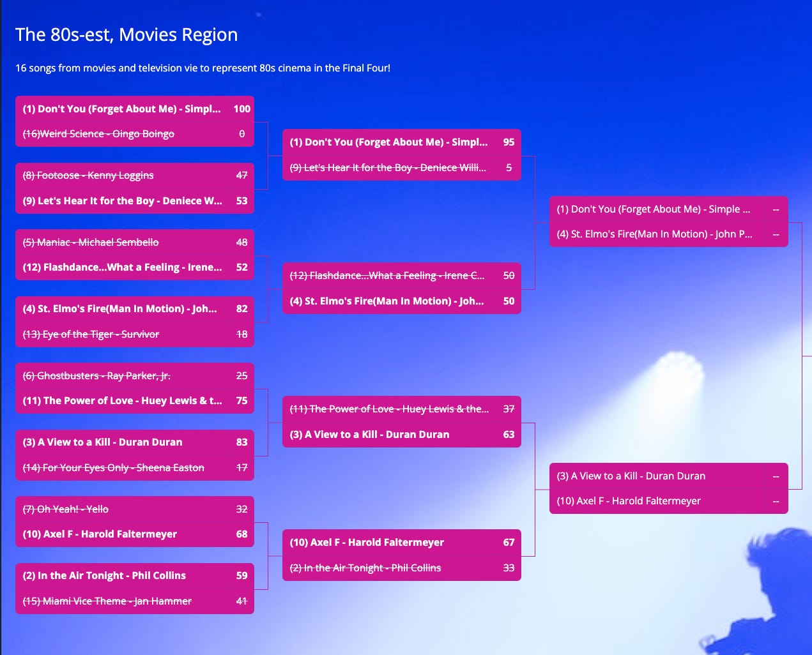Click Eye of the Tiger - Survivor

[x=135, y=334]
